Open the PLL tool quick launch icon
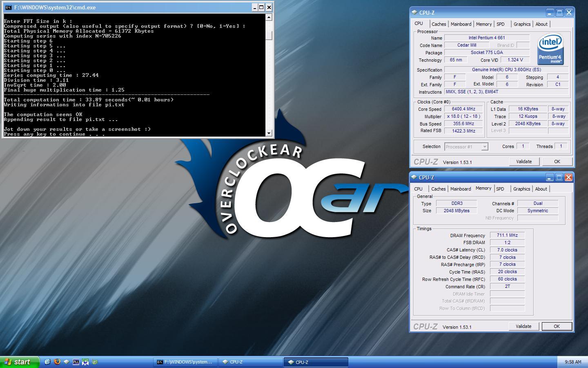This screenshot has width=588, height=368. 76,362
